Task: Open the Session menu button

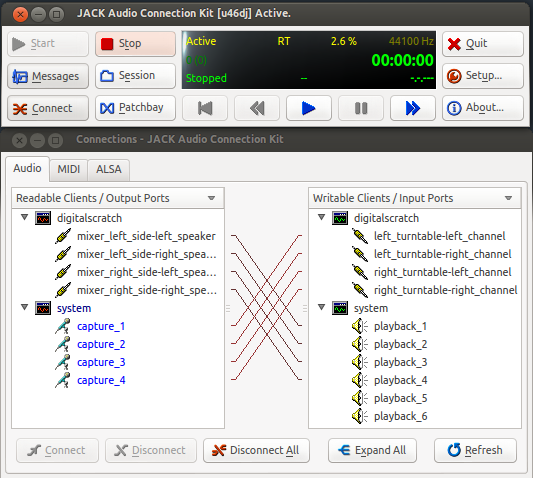Action: [x=135, y=76]
